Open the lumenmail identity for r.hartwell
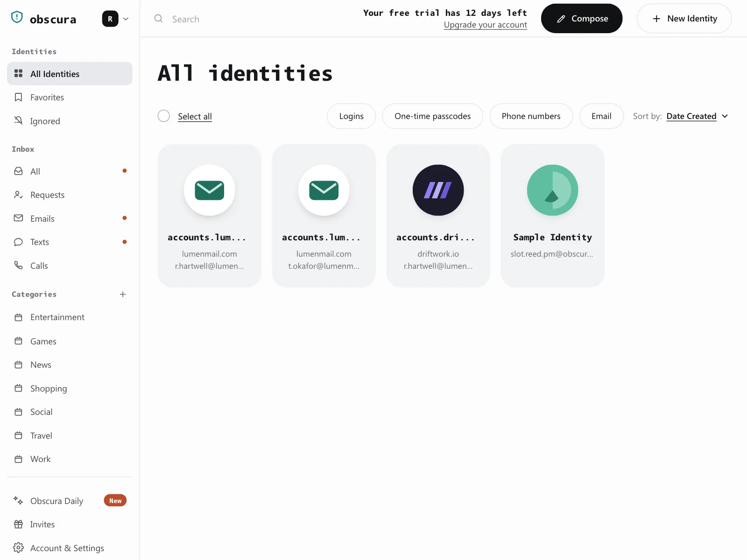The width and height of the screenshot is (747, 560). point(210,216)
